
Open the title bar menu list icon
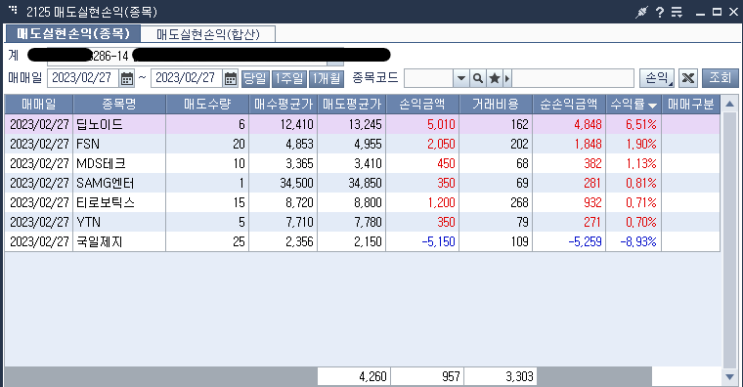677,12
